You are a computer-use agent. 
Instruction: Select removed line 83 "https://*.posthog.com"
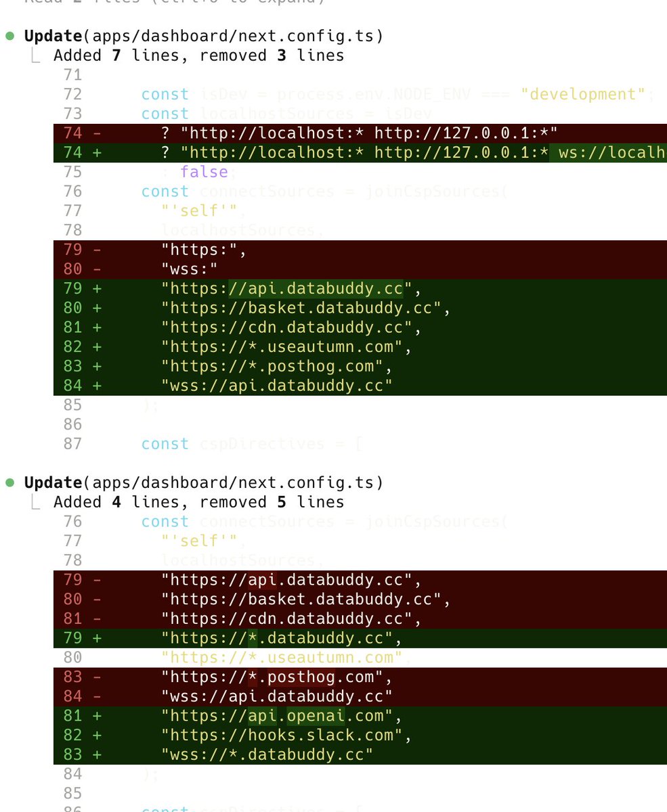coord(360,677)
